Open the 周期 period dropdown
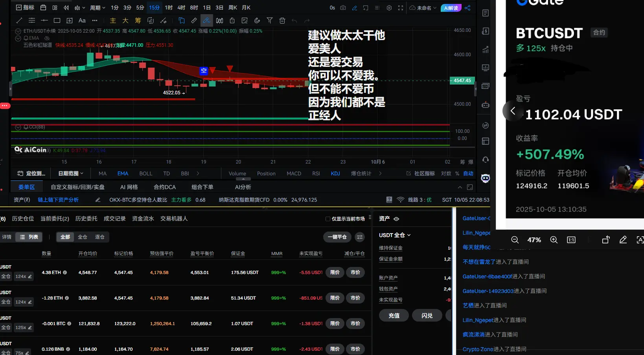Screen dimensions: 644x355 pos(98,8)
